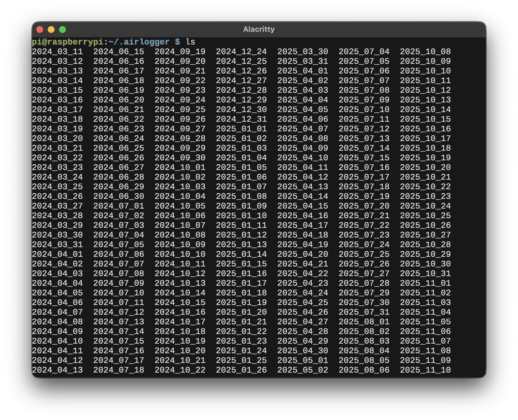
Task: Select the file 2025_03_30
Action: (303, 52)
